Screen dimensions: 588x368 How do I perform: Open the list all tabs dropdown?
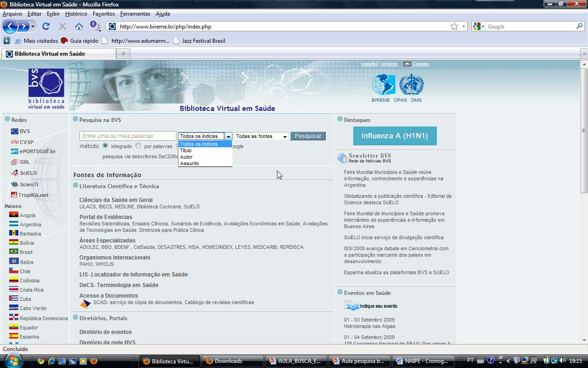pos(584,54)
